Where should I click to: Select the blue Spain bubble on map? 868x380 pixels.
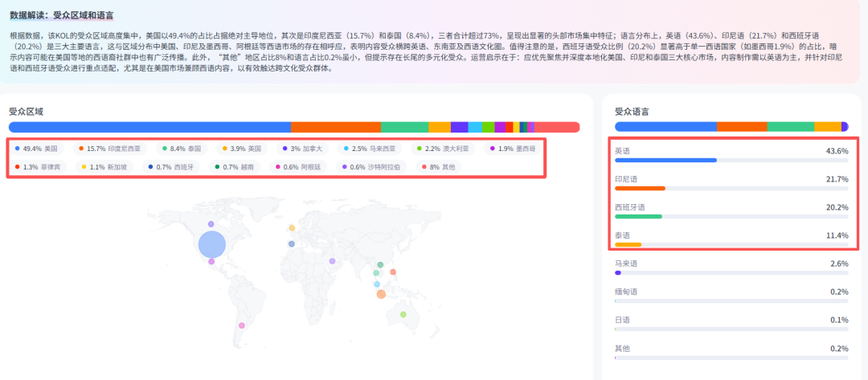pos(292,244)
